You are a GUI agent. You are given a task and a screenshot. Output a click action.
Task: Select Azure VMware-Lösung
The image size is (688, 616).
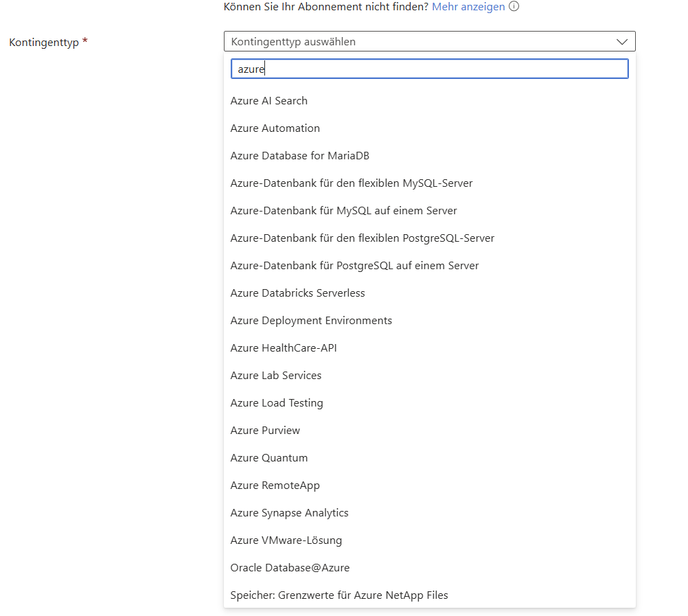click(x=430, y=540)
